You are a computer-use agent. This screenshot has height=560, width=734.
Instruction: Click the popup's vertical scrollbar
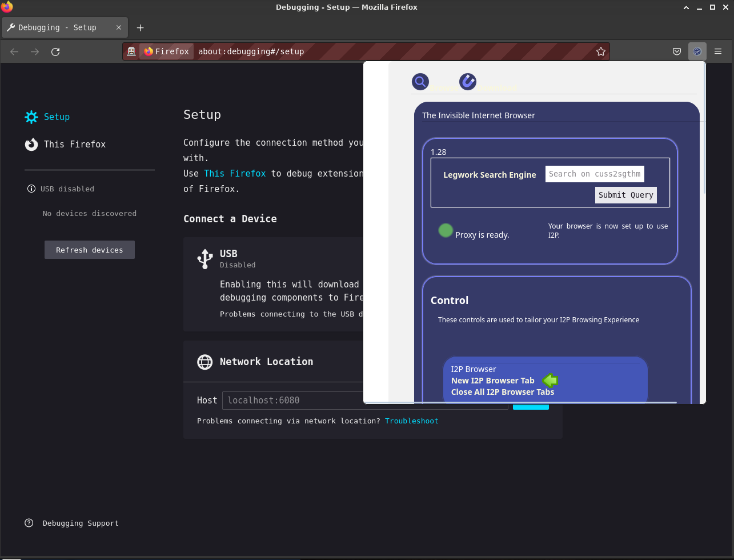(x=704, y=129)
